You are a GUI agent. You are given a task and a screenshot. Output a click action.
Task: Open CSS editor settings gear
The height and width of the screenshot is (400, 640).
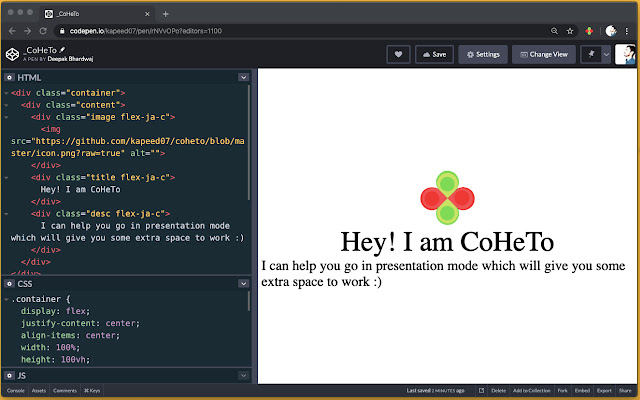click(x=10, y=284)
